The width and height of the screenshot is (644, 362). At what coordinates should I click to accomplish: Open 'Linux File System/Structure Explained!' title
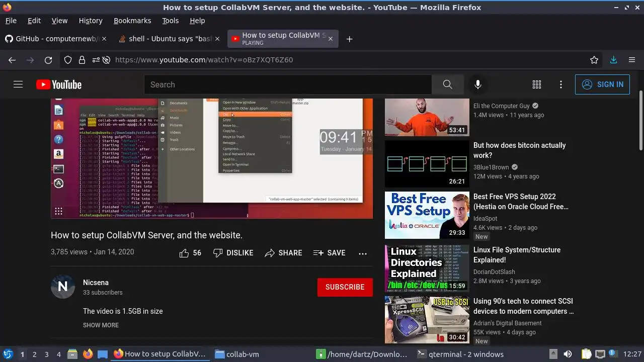coord(517,255)
